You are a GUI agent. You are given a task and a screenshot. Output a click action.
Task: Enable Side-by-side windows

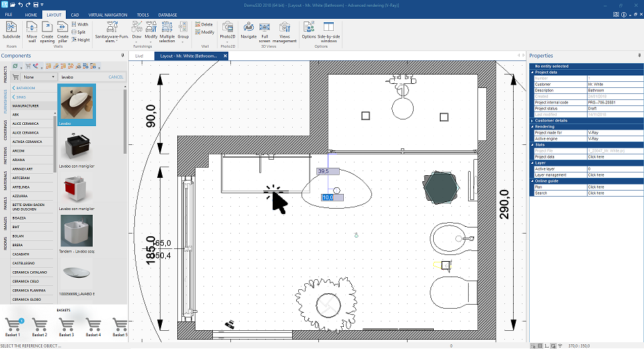(x=328, y=32)
